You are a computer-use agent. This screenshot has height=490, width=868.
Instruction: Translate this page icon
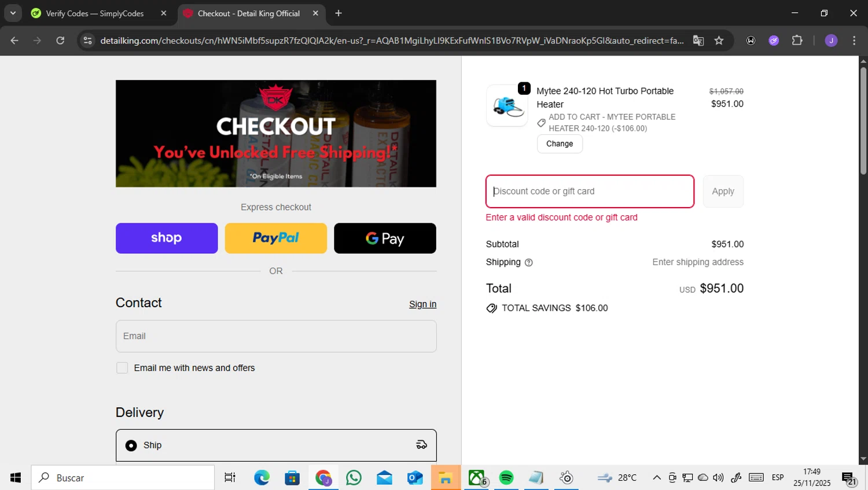click(698, 40)
